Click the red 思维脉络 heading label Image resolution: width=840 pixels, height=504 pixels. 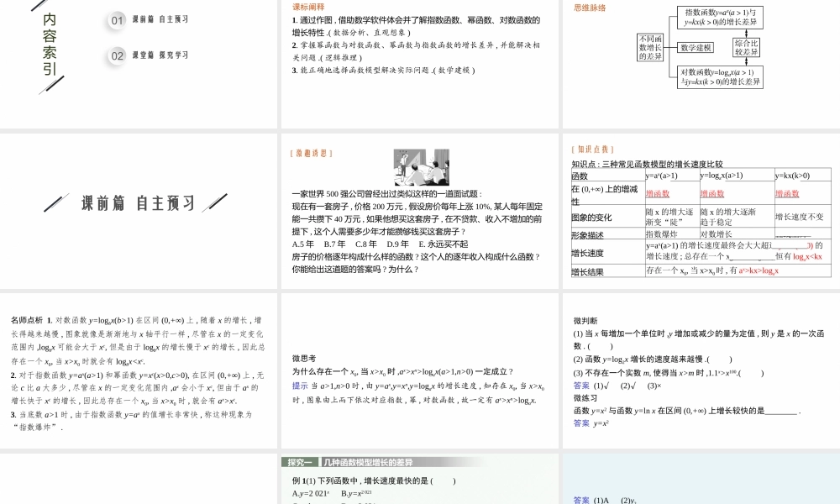(x=590, y=8)
